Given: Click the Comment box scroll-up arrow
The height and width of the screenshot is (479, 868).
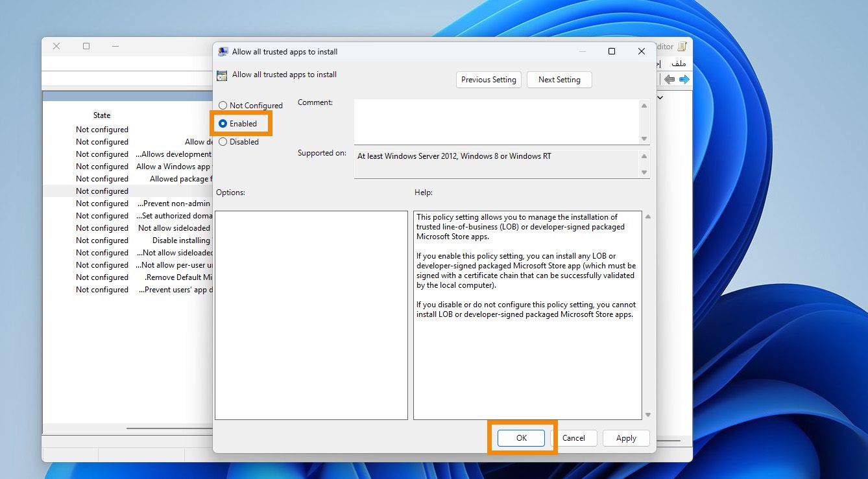Looking at the screenshot, I should tap(644, 106).
